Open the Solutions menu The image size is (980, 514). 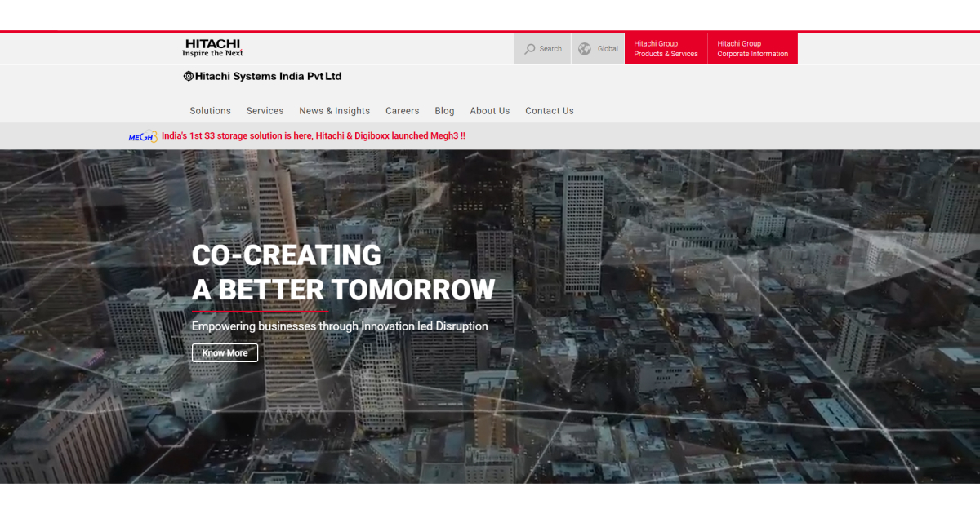coord(210,111)
